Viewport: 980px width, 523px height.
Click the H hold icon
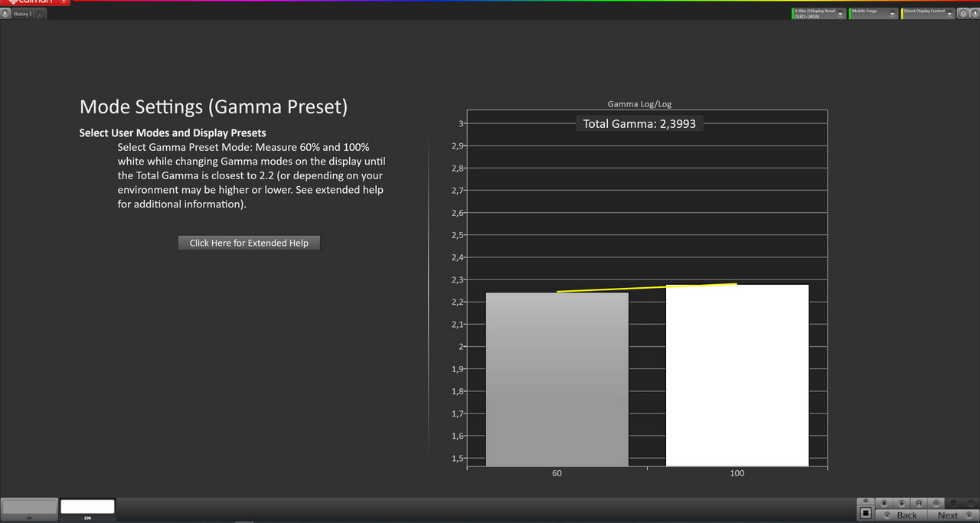pos(918,503)
